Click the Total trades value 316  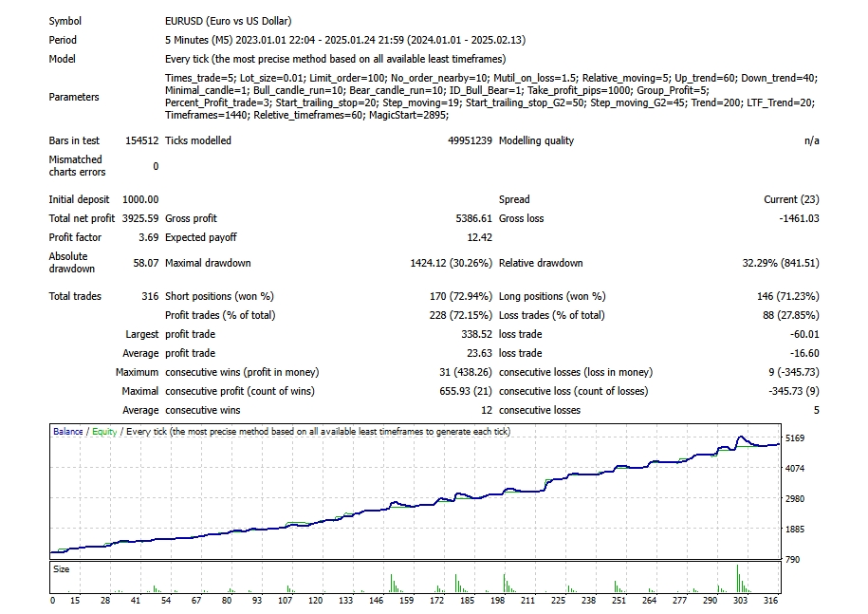coord(150,296)
